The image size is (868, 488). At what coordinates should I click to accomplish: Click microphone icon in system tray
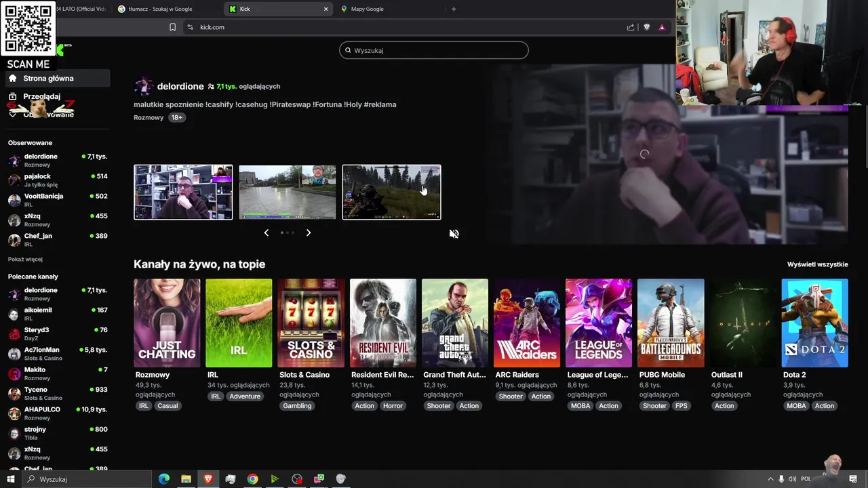click(781, 479)
